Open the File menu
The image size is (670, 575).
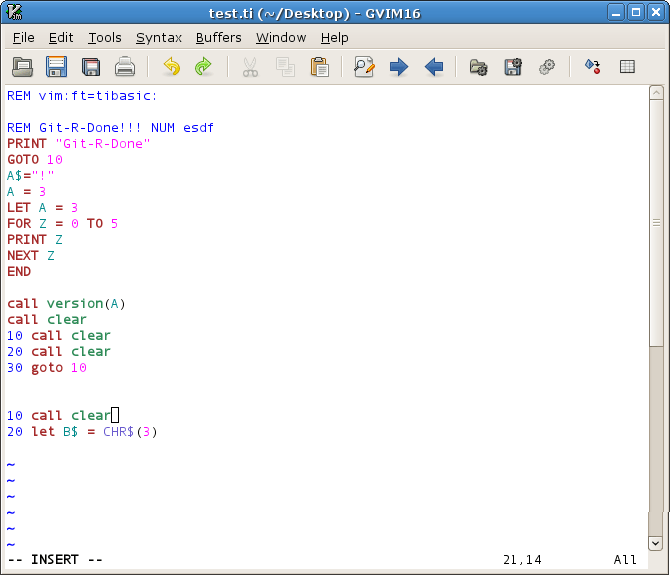point(24,38)
